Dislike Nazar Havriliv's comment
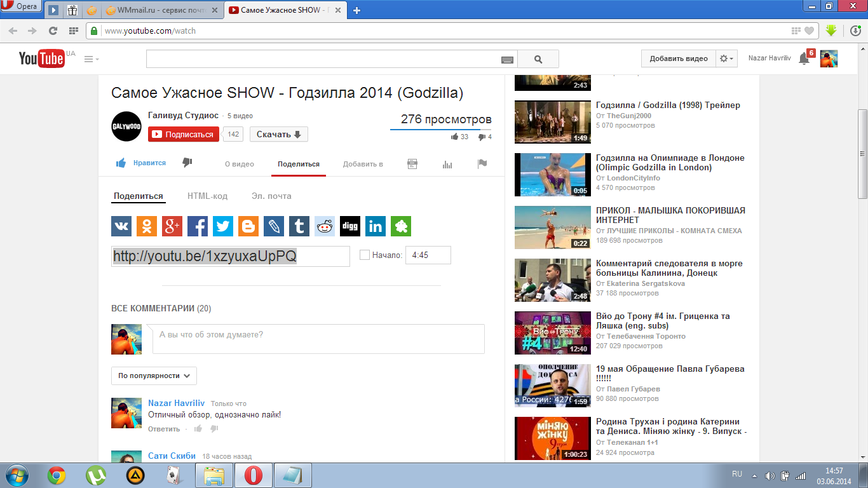 click(214, 429)
